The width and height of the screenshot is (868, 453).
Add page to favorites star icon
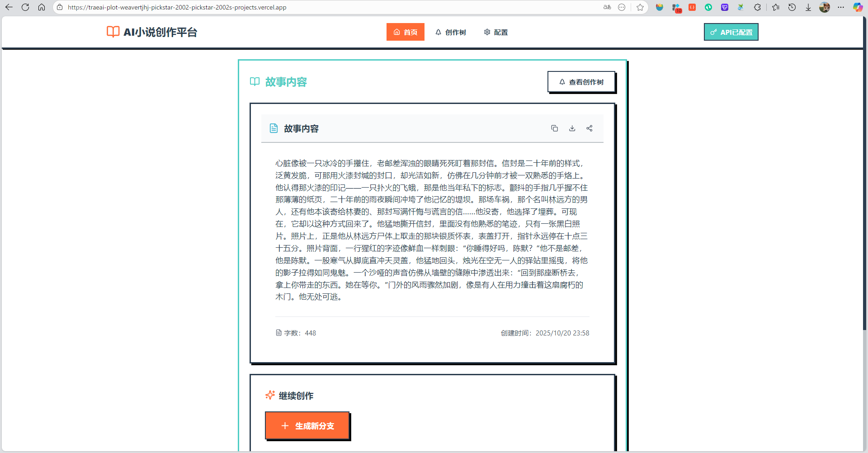[640, 7]
